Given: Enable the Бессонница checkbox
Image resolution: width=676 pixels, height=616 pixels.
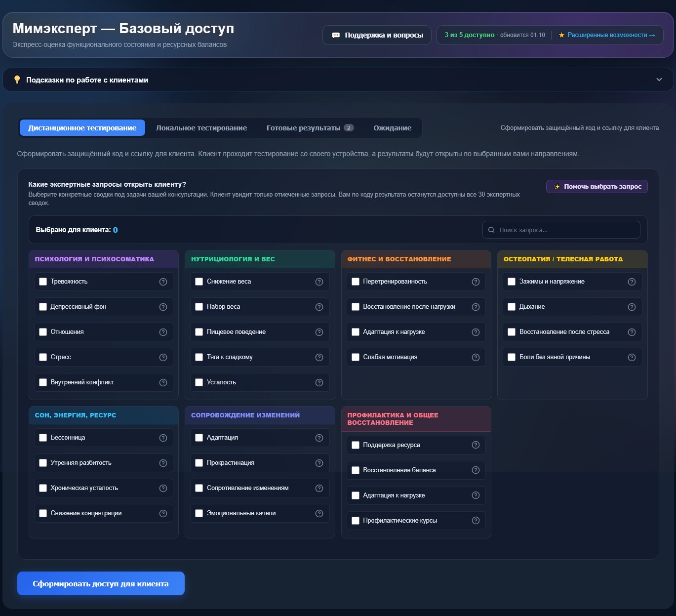Looking at the screenshot, I should (43, 438).
